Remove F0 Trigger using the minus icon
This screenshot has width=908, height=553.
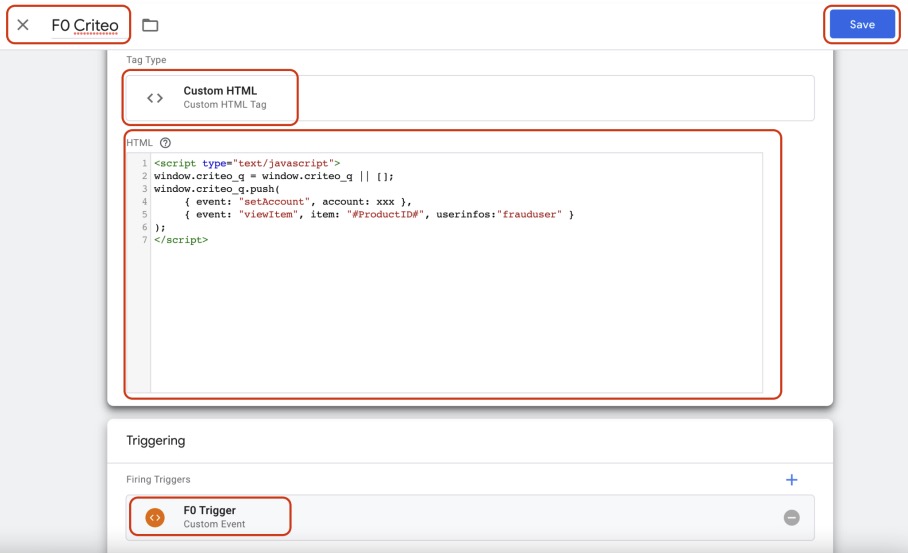click(x=791, y=518)
